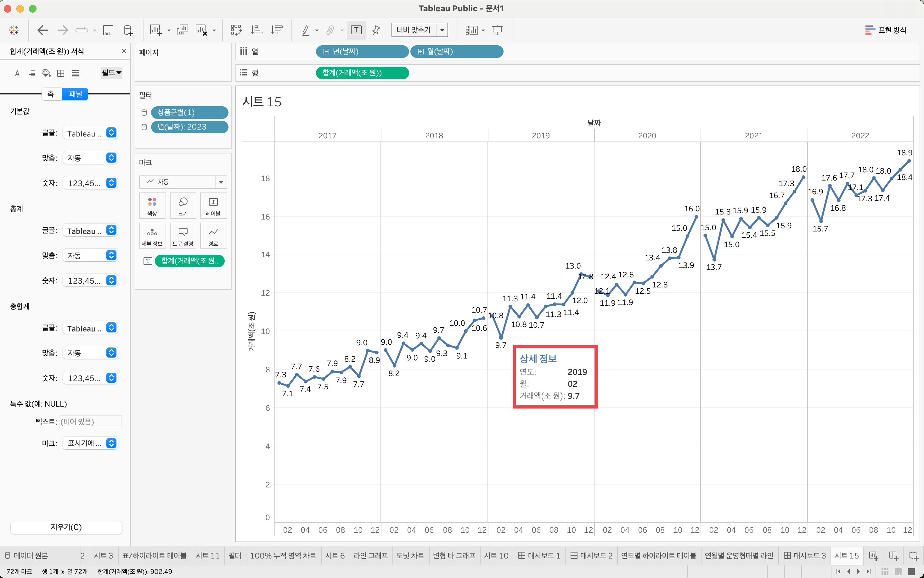
Task: Open the 대시보드 2 tab
Action: [x=591, y=555]
